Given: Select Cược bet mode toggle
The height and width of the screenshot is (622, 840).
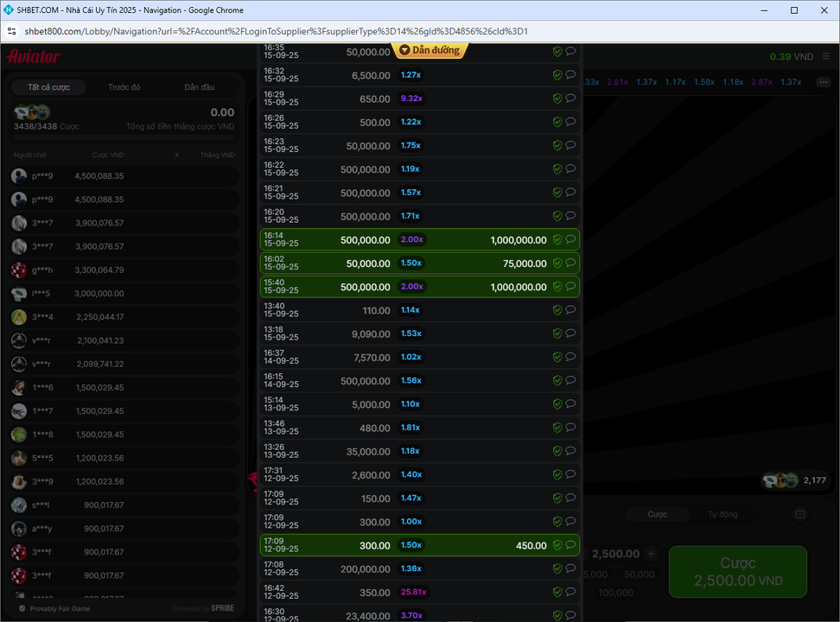Looking at the screenshot, I should pos(658,515).
